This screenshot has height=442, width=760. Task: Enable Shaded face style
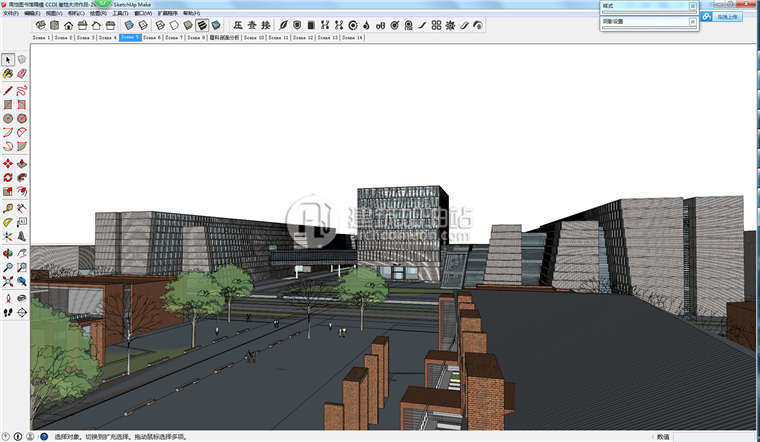(188, 25)
